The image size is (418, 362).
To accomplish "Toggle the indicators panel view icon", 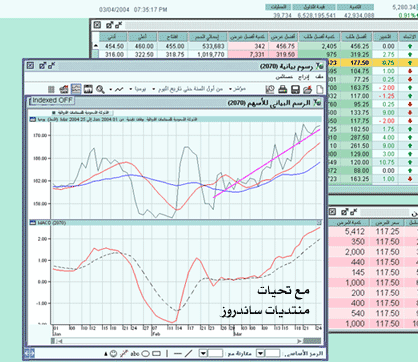I will 76,89.
